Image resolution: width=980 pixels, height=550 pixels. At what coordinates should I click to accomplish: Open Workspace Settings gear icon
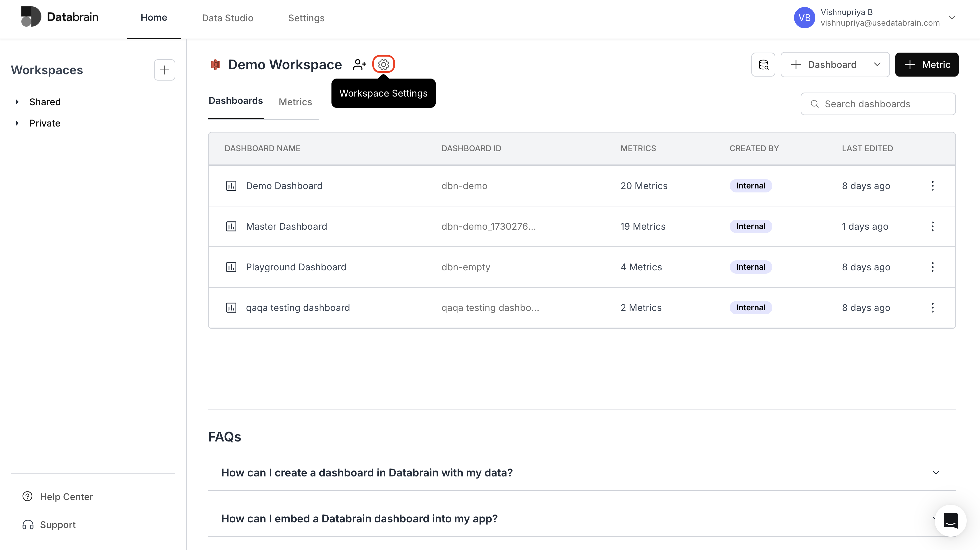(x=383, y=64)
